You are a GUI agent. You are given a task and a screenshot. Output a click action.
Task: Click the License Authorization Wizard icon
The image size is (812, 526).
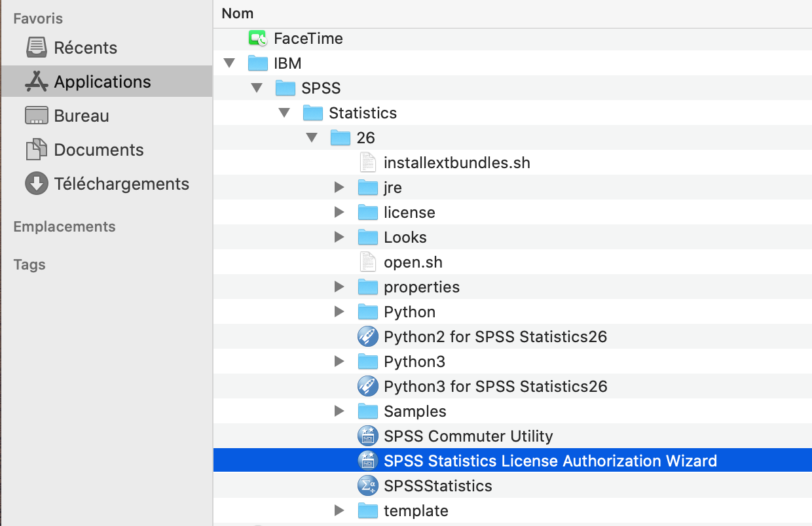[x=368, y=461]
